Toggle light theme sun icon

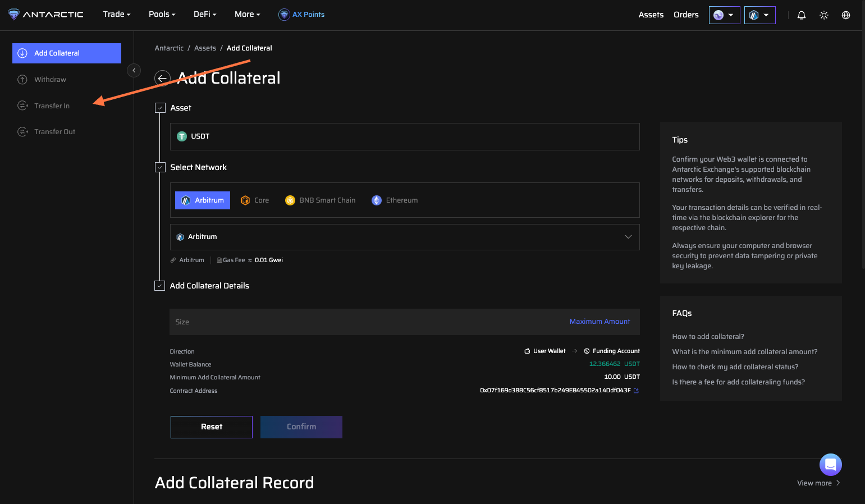(x=824, y=15)
